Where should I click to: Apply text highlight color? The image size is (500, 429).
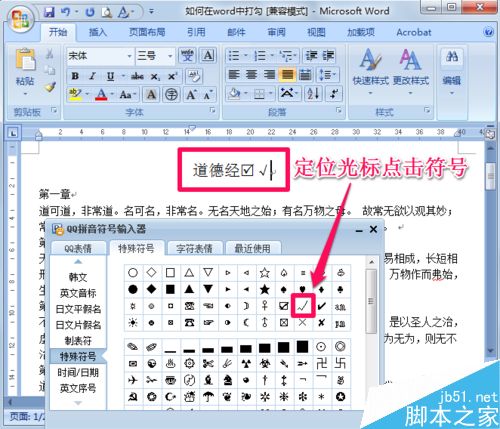[x=75, y=95]
